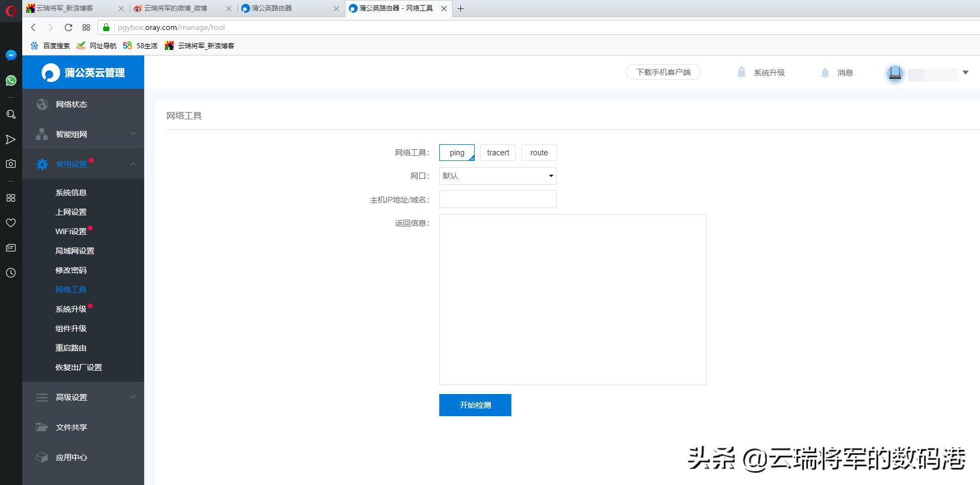This screenshot has width=980, height=485.
Task: Open the 网口 默认 dropdown
Action: [x=497, y=176]
